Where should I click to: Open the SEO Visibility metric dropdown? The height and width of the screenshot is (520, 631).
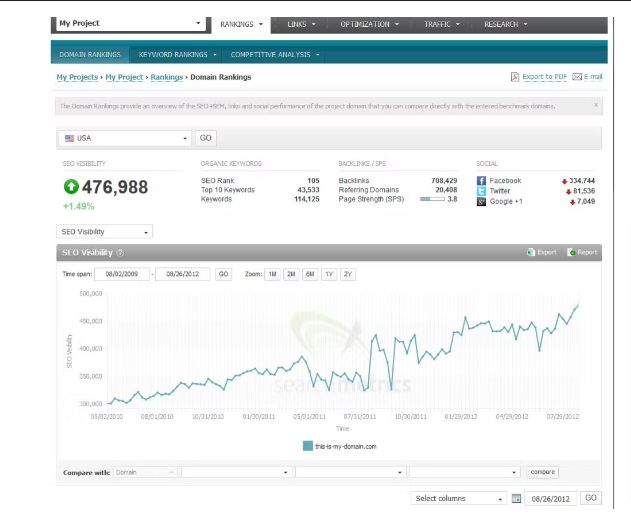104,232
